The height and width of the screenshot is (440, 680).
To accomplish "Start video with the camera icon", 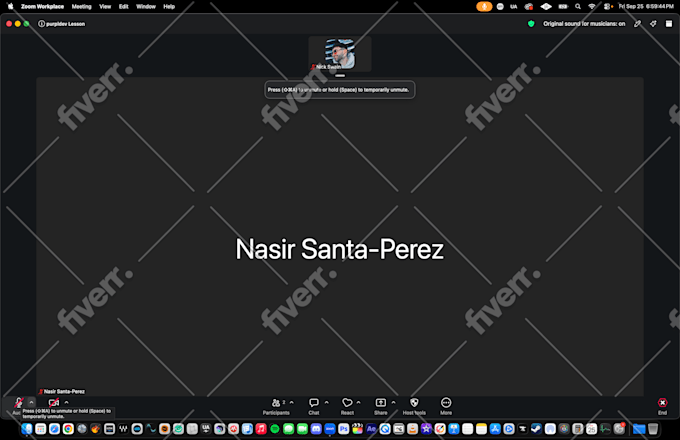I will click(54, 403).
